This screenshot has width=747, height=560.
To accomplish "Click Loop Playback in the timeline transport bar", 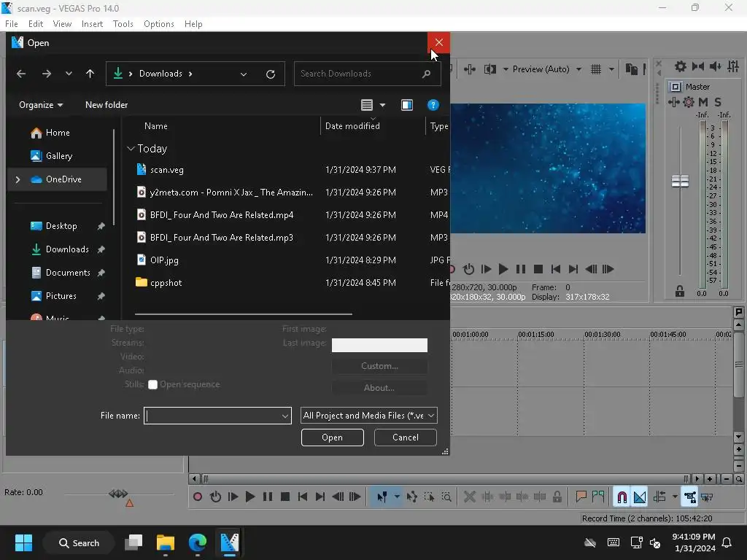I will 215,497.
